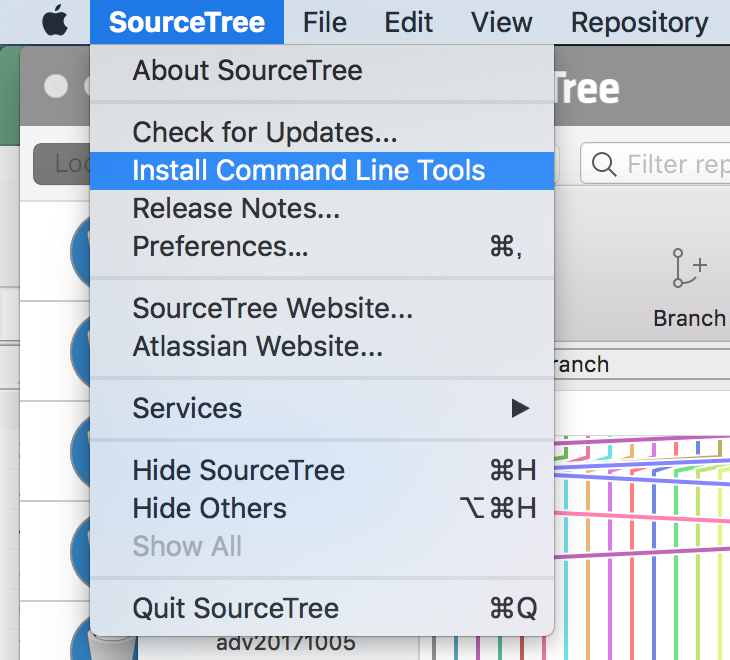Select About SourceTree
Image resolution: width=730 pixels, height=660 pixels.
[x=247, y=71]
